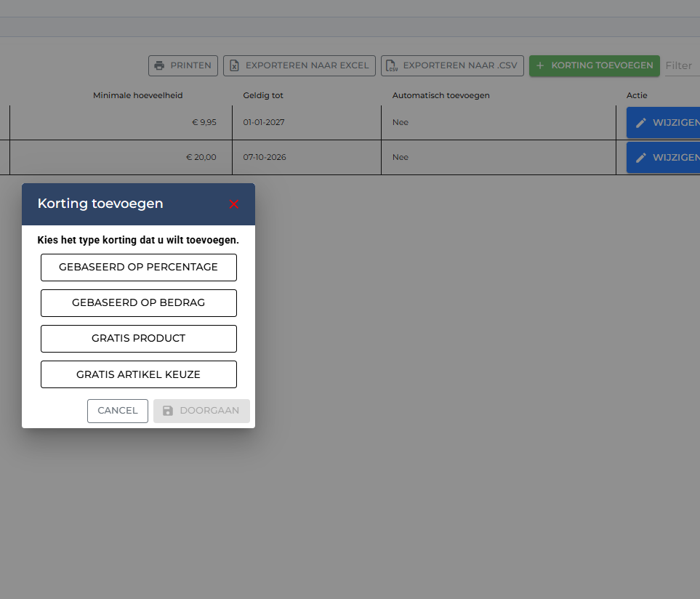Select Gratis artikel keuze
Viewport: 700px width, 599px height.
[x=138, y=374]
